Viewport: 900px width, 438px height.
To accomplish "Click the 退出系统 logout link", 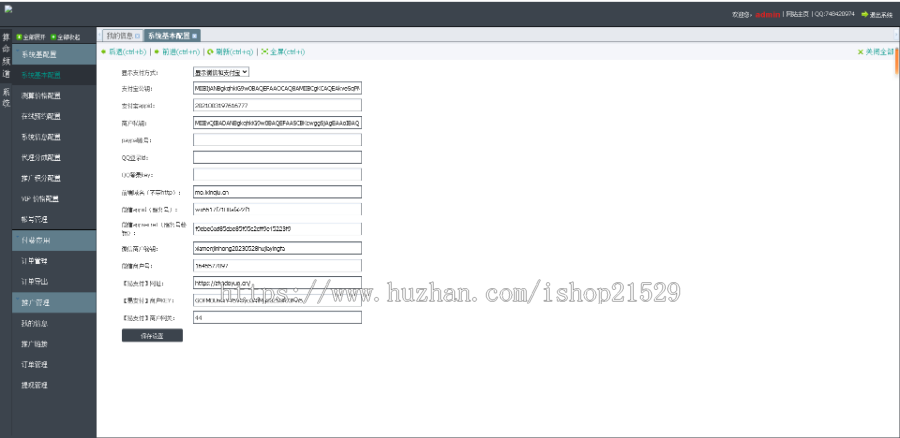I will tap(880, 15).
